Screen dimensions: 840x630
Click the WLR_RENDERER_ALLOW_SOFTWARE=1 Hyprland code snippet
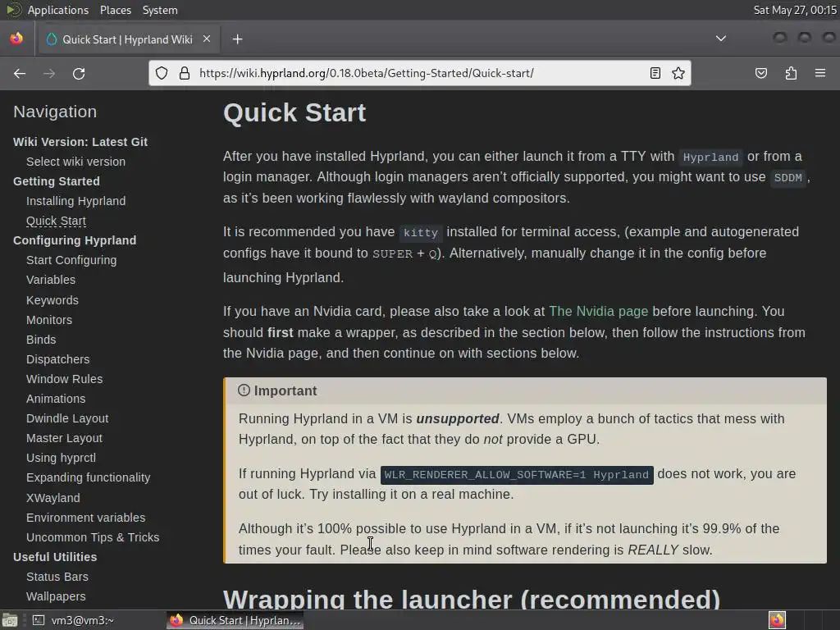(x=517, y=475)
